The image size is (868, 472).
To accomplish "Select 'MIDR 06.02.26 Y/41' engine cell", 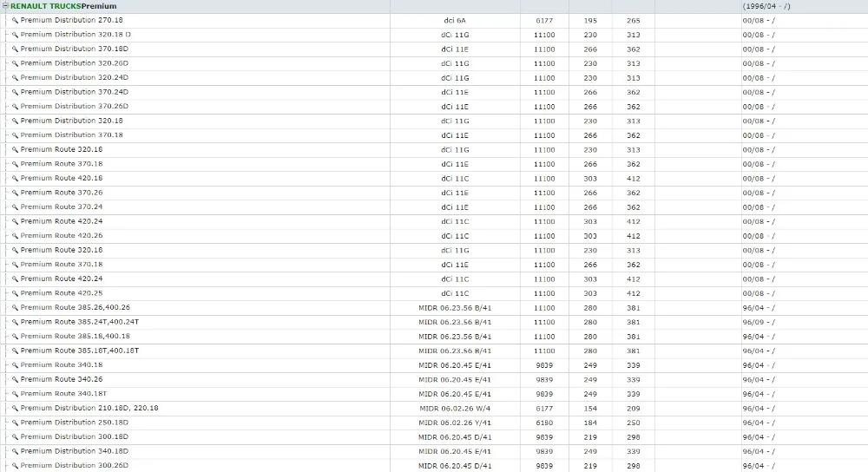I will (x=455, y=423).
